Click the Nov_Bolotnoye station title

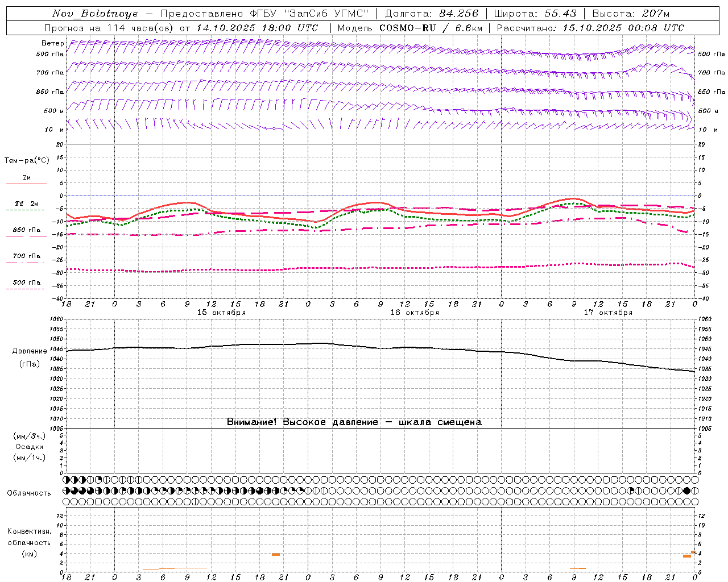(95, 14)
